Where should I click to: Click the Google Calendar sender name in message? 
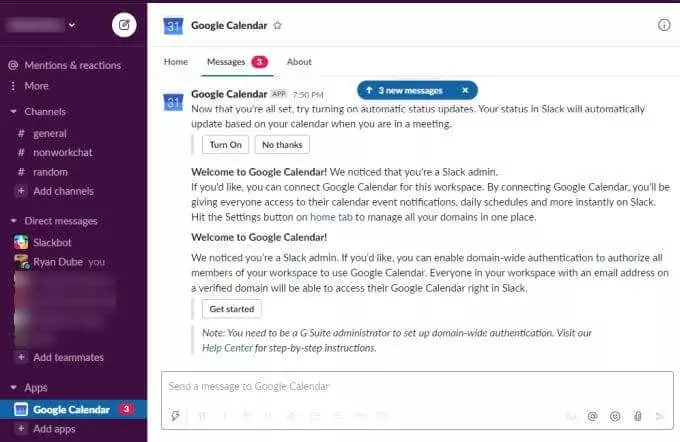point(229,94)
